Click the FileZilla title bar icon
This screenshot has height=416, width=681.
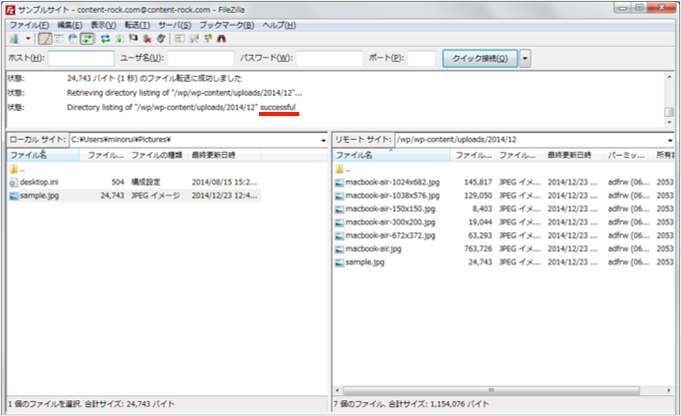(10, 10)
